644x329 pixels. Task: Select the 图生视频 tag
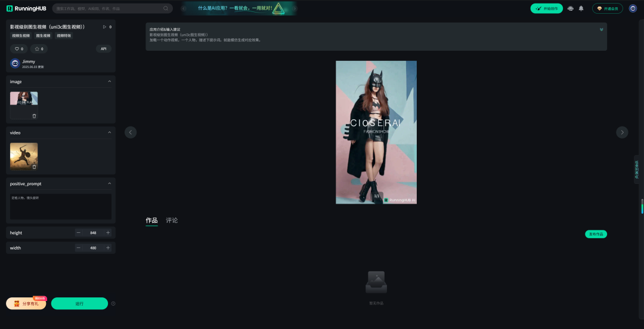[x=43, y=36]
